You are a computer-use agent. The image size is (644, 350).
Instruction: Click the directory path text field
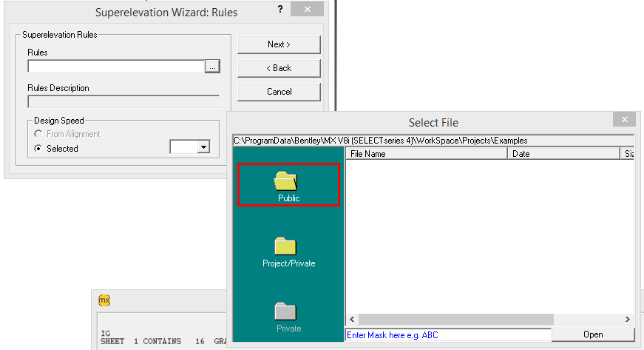coord(433,141)
